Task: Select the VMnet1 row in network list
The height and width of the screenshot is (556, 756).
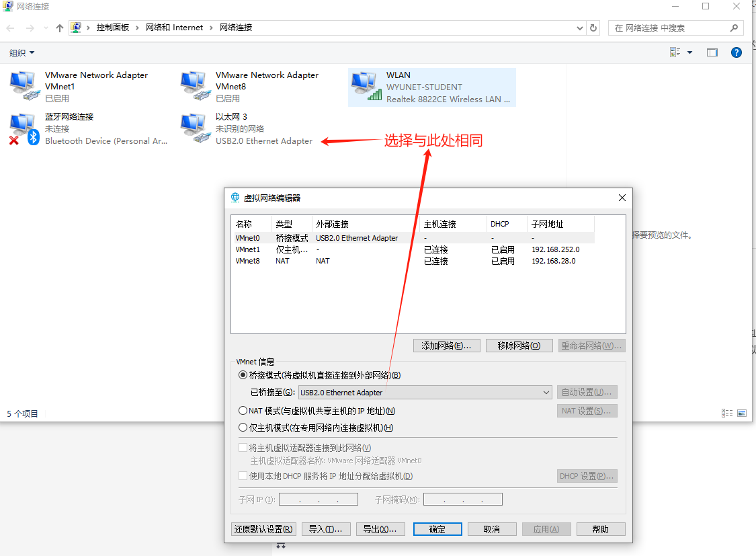Action: coord(413,249)
